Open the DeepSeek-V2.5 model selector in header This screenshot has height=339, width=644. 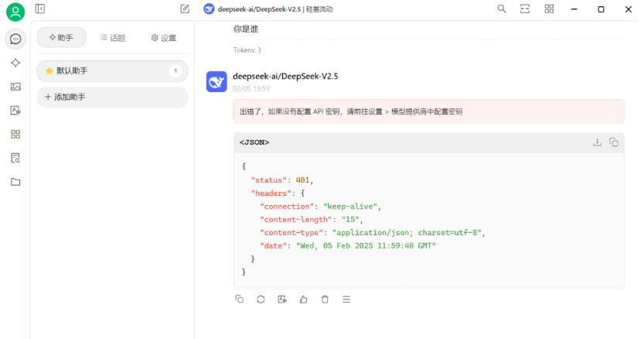point(268,9)
